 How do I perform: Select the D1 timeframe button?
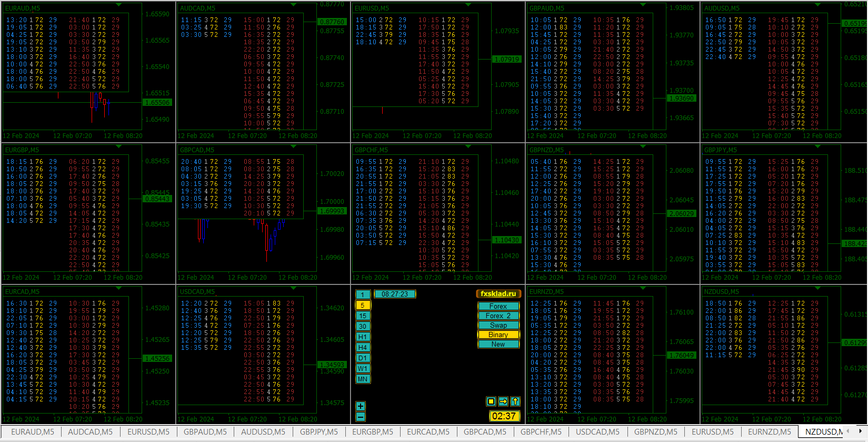pos(363,358)
